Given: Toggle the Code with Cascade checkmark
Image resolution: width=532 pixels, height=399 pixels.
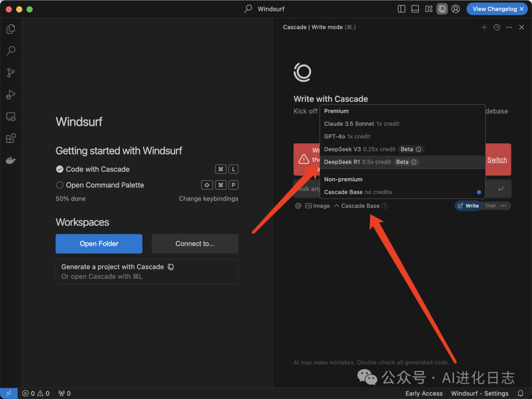Looking at the screenshot, I should 60,169.
